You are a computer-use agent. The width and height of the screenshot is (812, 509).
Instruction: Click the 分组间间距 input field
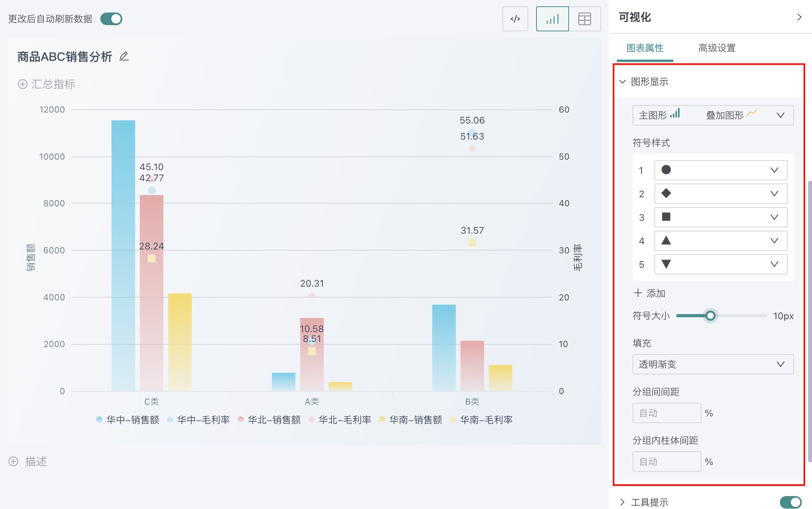(x=666, y=413)
